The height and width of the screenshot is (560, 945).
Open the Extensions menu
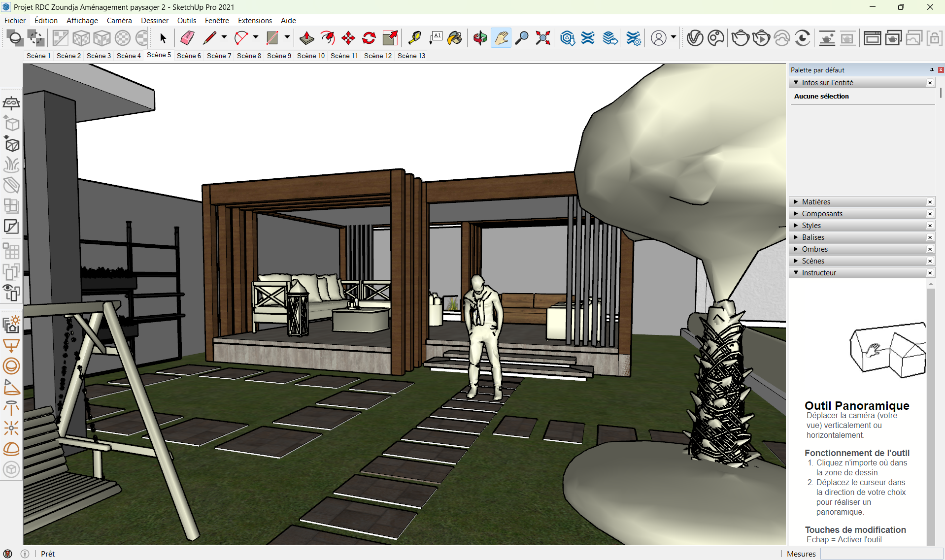click(x=255, y=21)
